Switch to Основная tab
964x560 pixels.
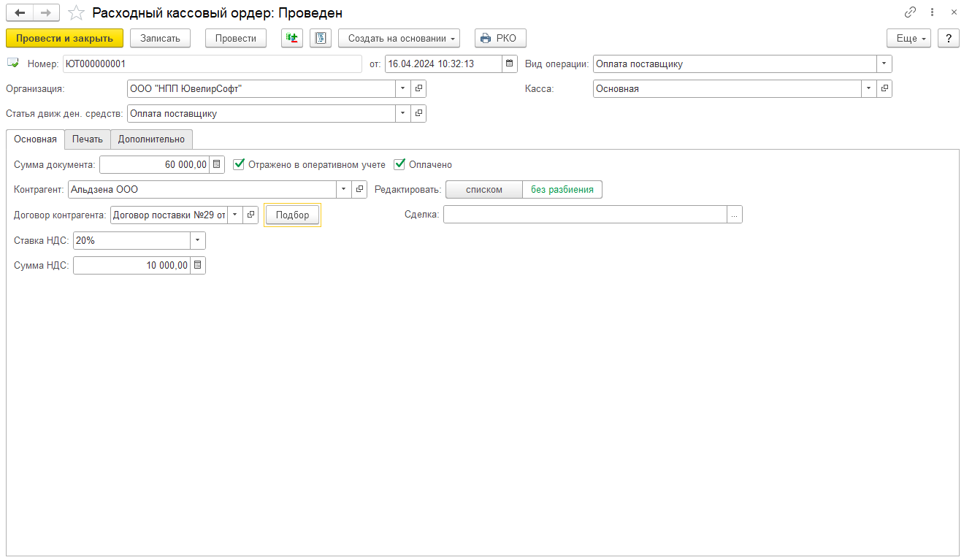pos(35,139)
